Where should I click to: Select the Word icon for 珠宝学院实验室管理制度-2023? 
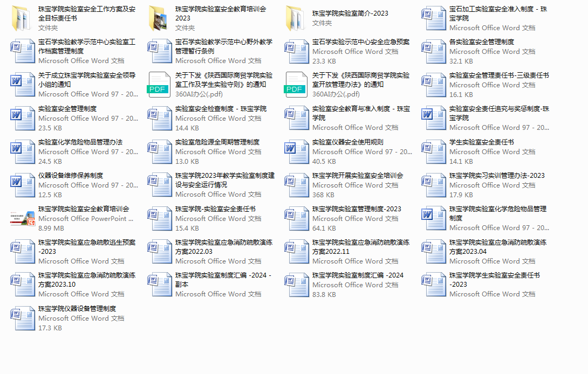[296, 218]
